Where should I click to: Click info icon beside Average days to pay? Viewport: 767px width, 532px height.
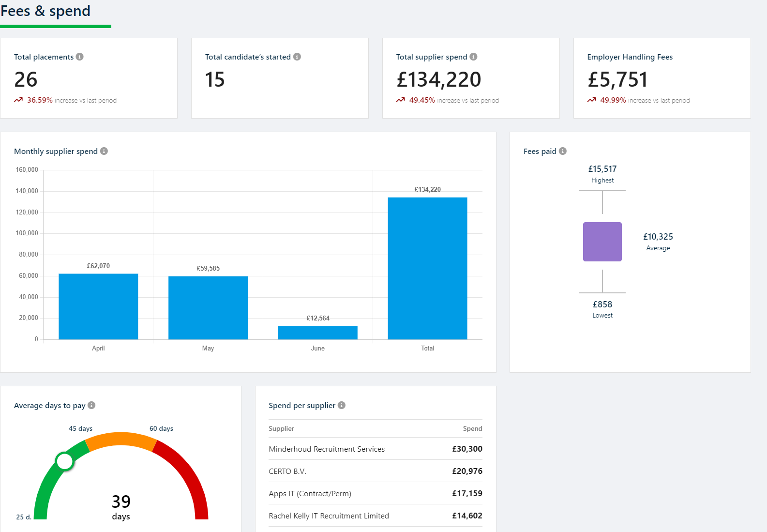[x=91, y=405]
